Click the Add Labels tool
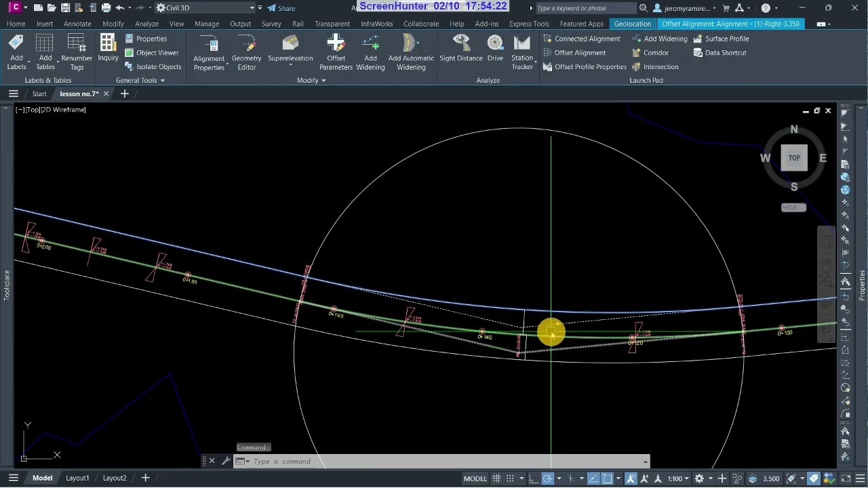 click(x=16, y=52)
